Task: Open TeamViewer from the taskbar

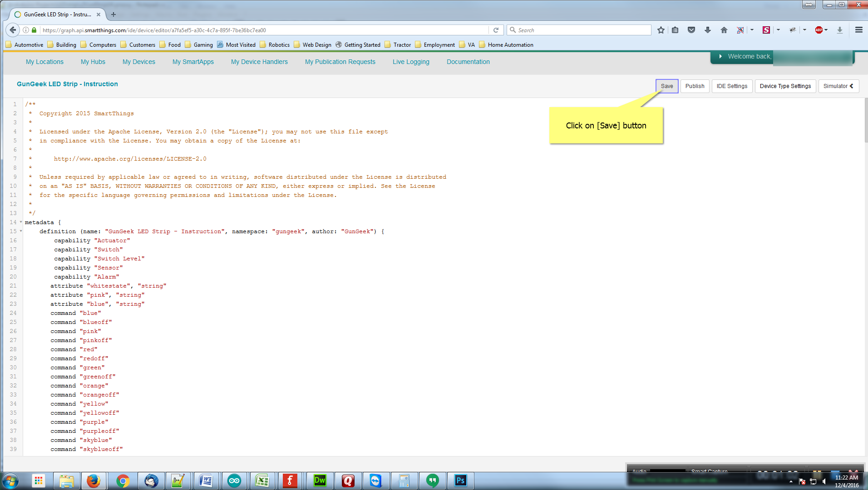Action: pos(375,481)
